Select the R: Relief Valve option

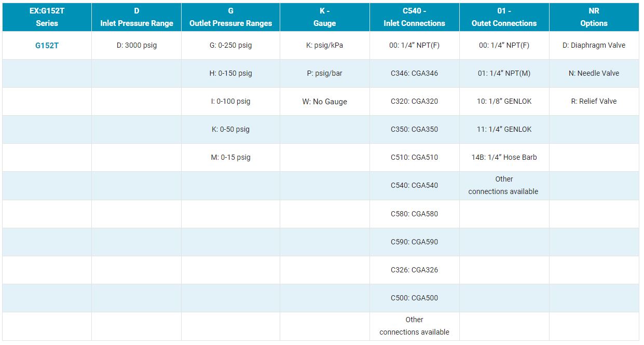594,102
